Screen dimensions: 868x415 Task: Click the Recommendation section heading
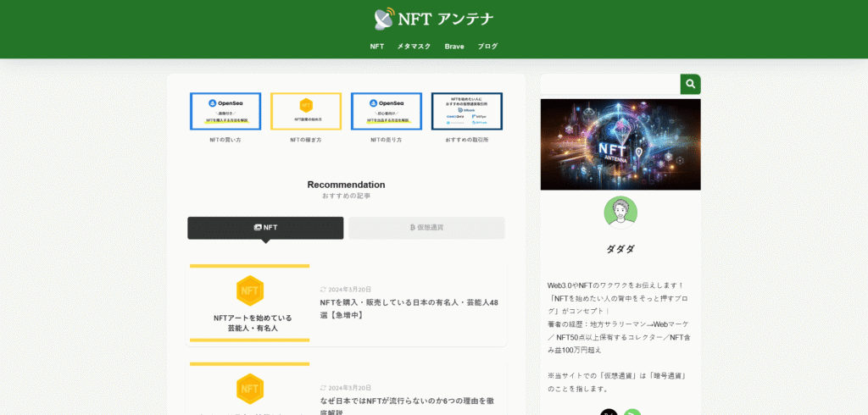click(x=346, y=185)
